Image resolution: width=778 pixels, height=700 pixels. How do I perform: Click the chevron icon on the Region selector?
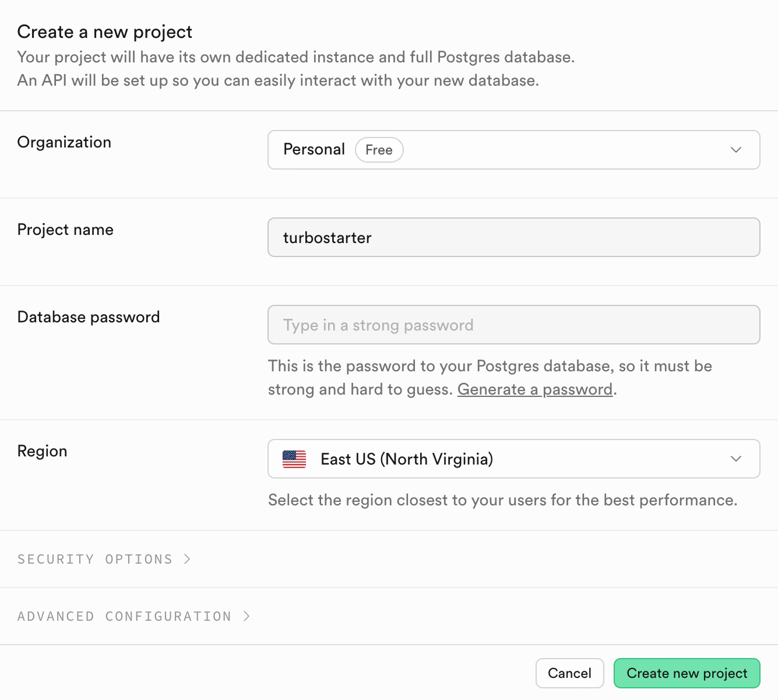736,459
